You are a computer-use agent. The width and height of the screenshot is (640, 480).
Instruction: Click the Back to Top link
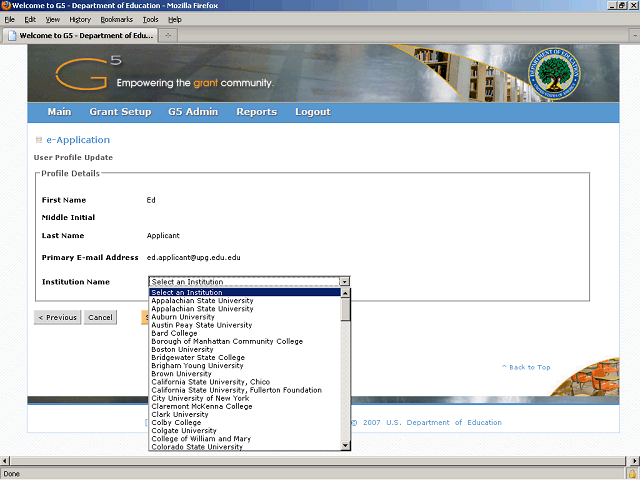[526, 367]
